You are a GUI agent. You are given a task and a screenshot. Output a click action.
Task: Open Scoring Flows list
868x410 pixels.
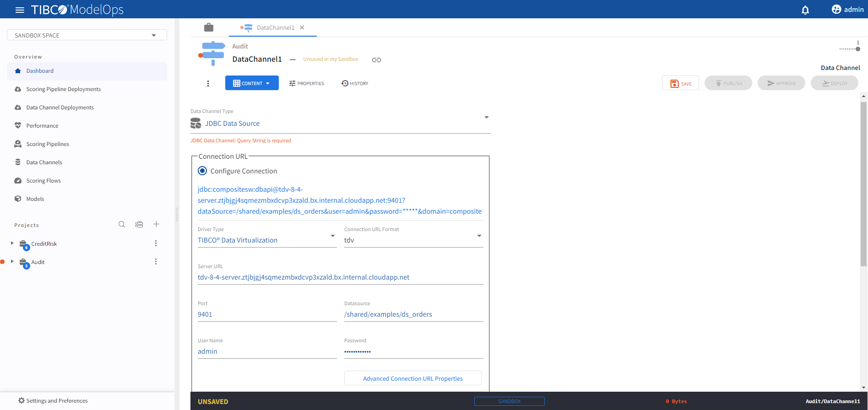[87, 181]
